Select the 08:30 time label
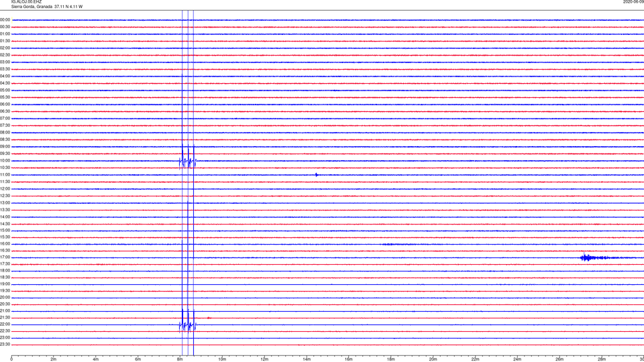The image size is (644, 362). 5,139
